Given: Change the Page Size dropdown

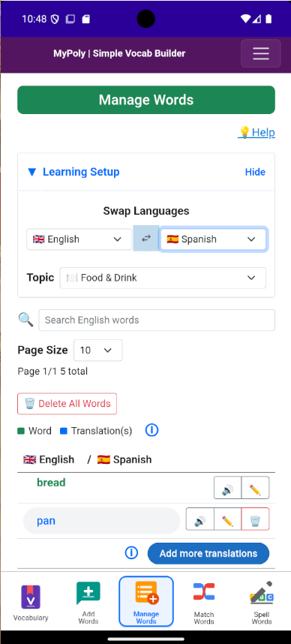Looking at the screenshot, I should 97,350.
